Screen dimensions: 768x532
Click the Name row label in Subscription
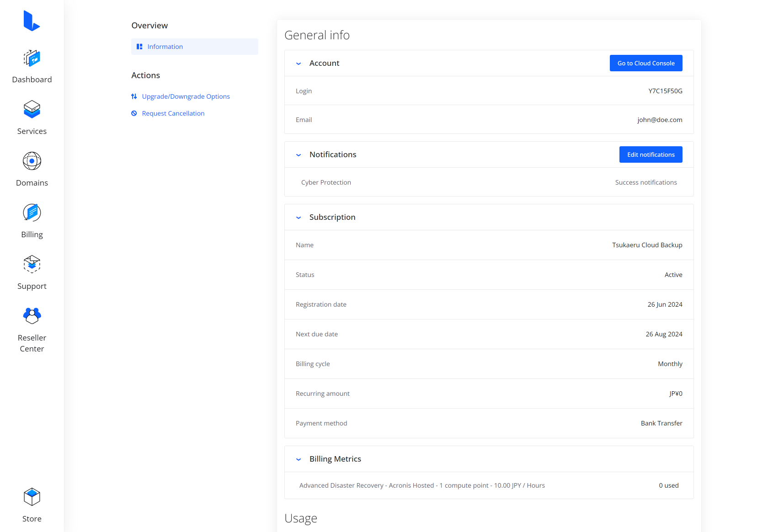[x=304, y=245]
